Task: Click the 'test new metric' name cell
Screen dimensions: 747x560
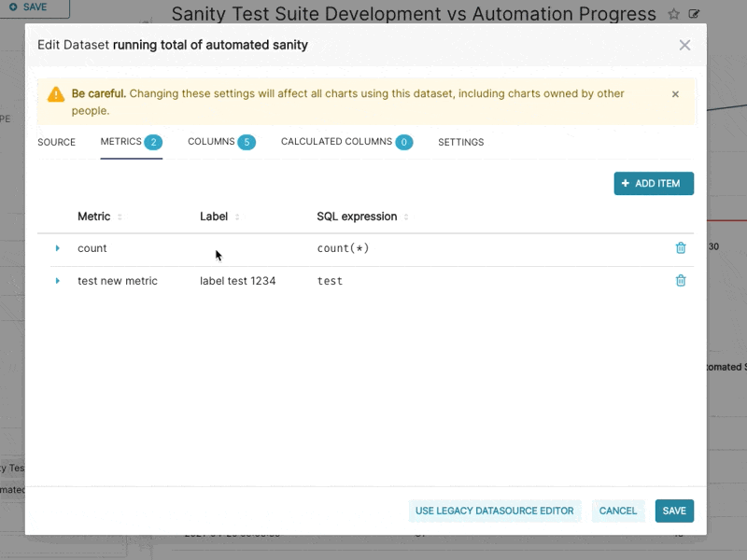Action: coord(118,281)
